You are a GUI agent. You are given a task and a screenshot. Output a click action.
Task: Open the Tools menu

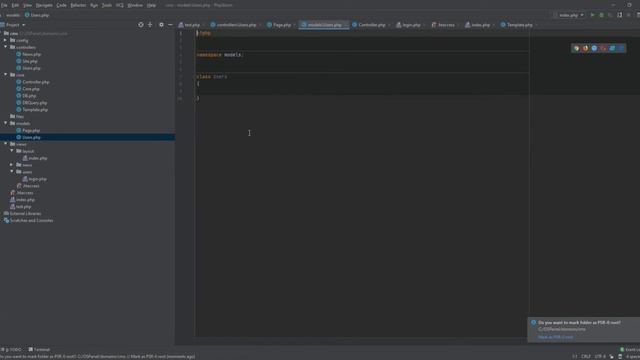pyautogui.click(x=107, y=5)
